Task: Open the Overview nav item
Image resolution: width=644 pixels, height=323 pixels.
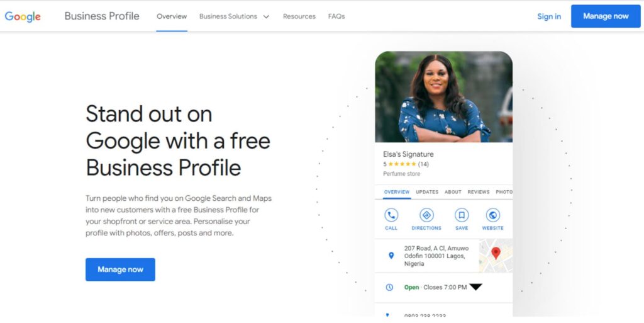Action: tap(172, 16)
